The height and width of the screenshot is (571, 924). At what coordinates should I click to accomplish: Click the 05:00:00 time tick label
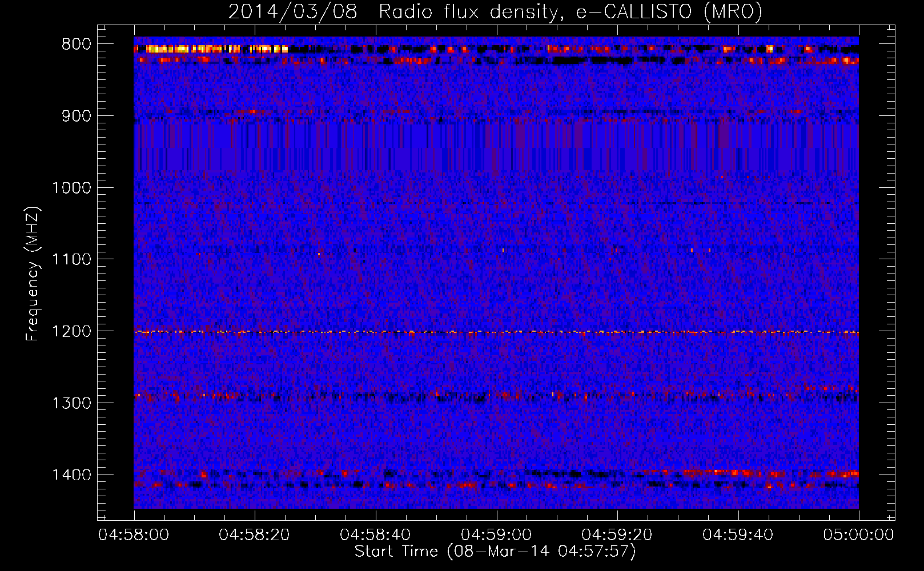tap(858, 535)
